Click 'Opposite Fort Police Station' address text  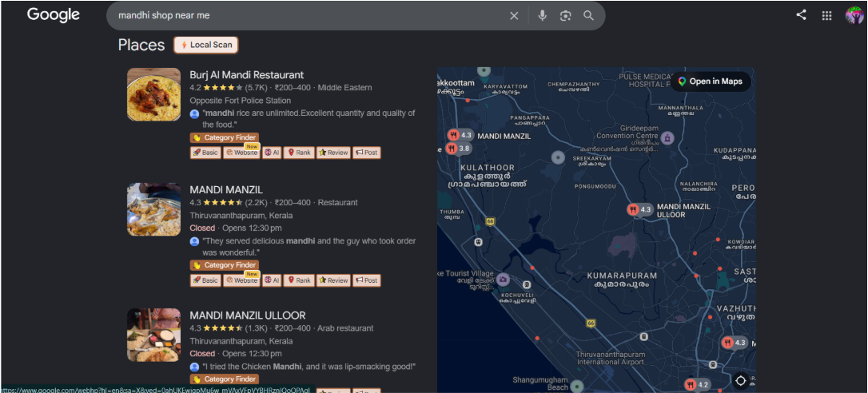241,101
